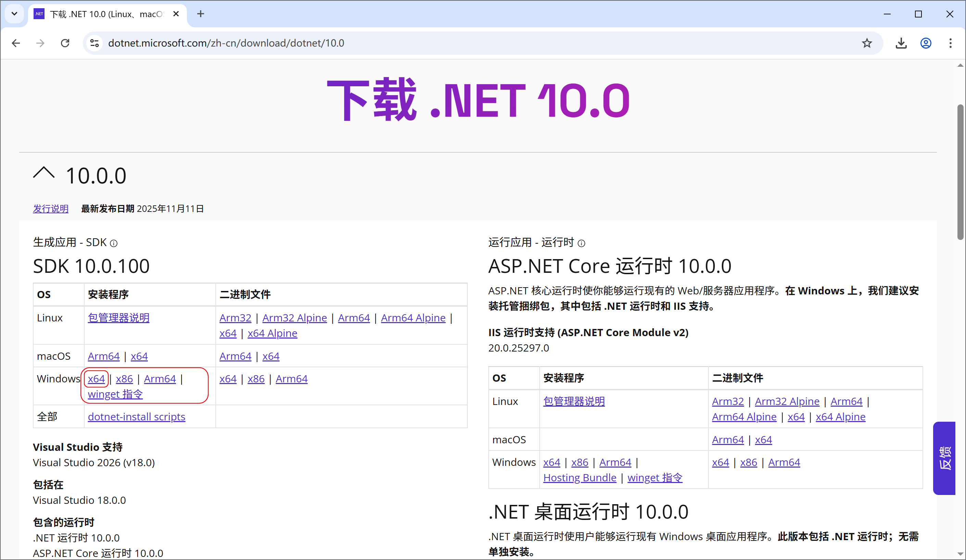Reload the page with refresh icon

click(65, 43)
